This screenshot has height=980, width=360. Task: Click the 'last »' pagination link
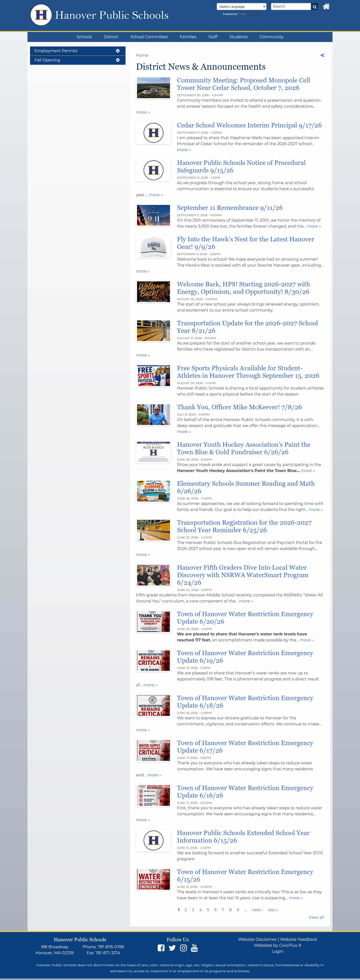273,910
